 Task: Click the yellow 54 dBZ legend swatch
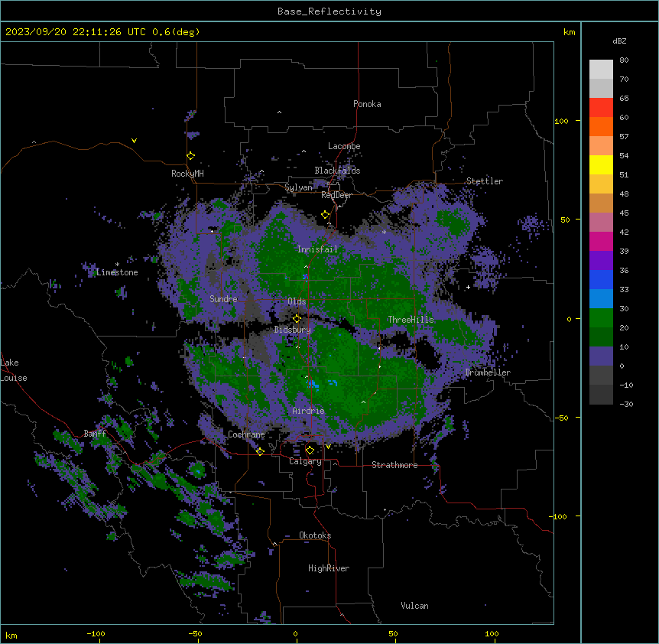[x=601, y=164]
